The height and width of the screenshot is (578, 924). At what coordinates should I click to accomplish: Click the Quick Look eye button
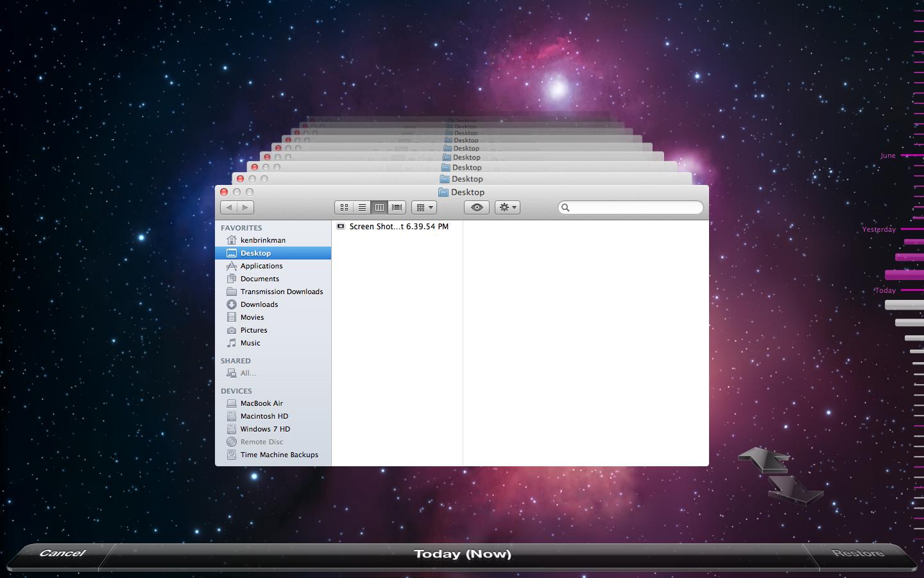[477, 207]
